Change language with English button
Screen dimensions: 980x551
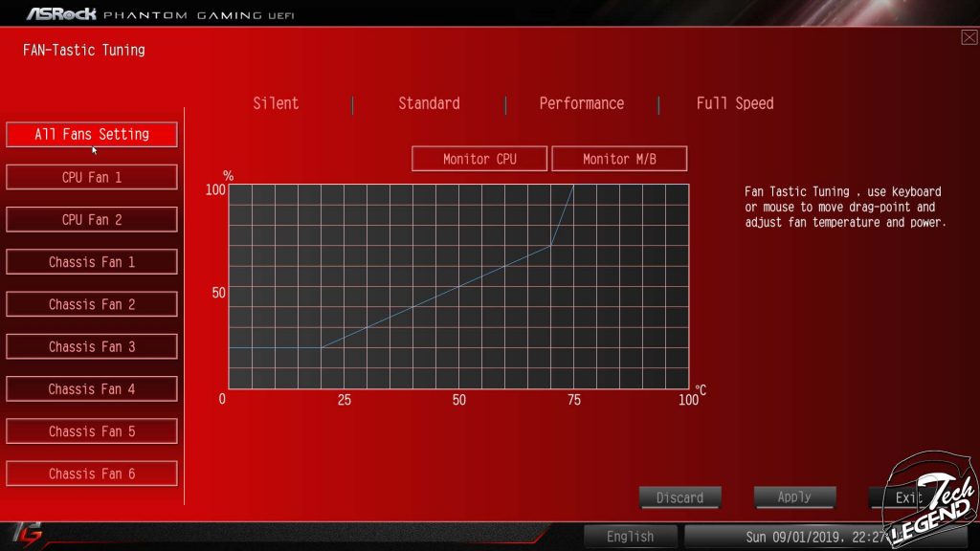point(630,537)
